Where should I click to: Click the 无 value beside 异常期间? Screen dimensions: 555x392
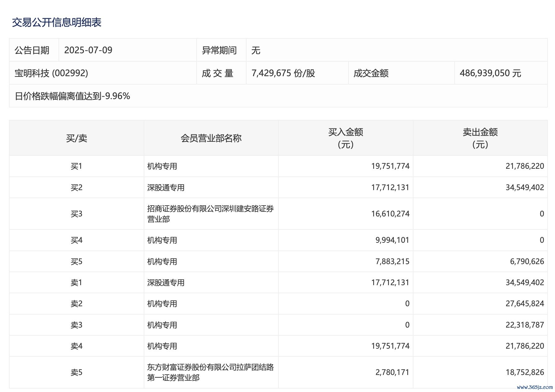[256, 50]
